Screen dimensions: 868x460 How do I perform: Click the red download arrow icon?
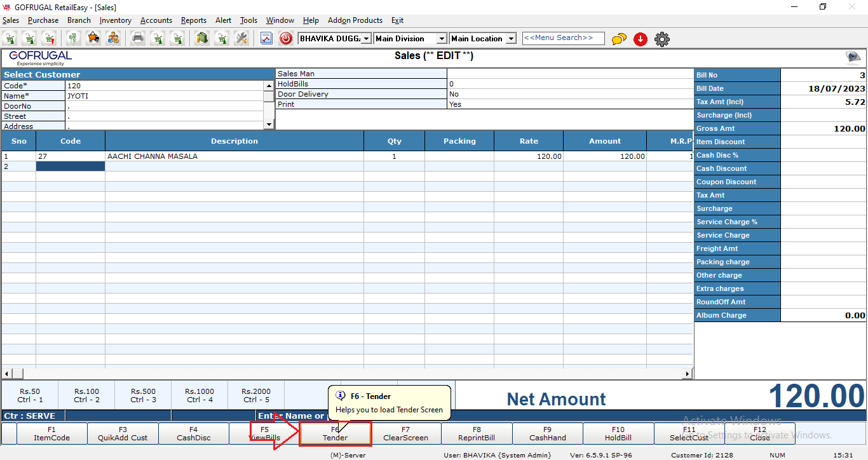point(641,39)
